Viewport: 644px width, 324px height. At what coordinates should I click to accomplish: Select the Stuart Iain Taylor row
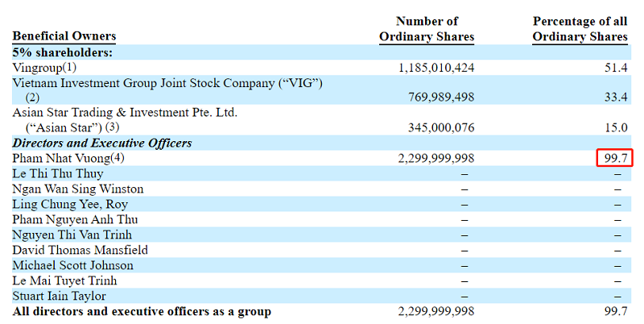[321, 296]
